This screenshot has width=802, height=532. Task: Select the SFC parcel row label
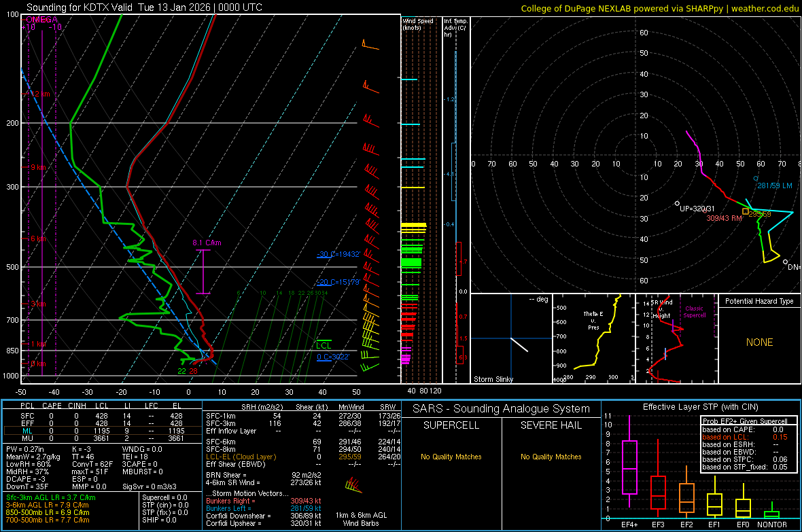pyautogui.click(x=28, y=416)
